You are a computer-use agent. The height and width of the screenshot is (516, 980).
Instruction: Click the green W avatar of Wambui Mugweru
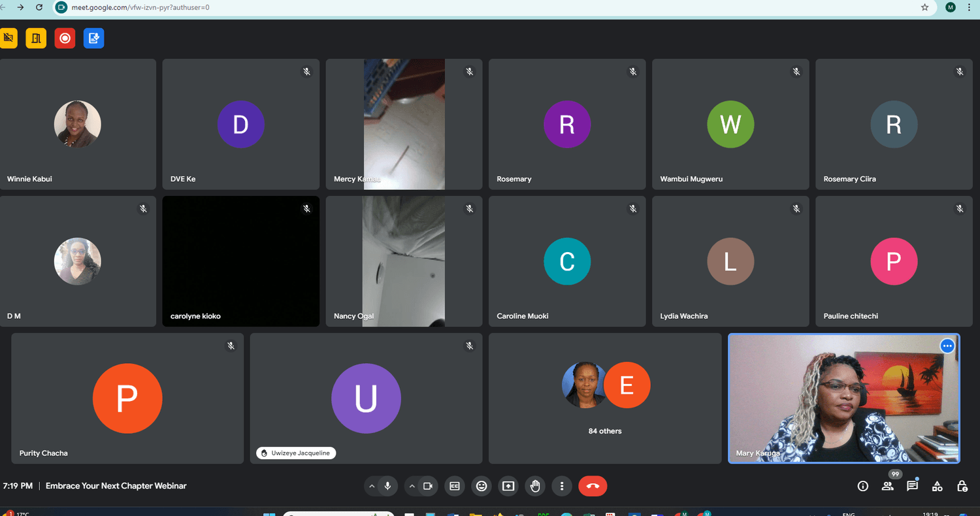[x=730, y=124]
